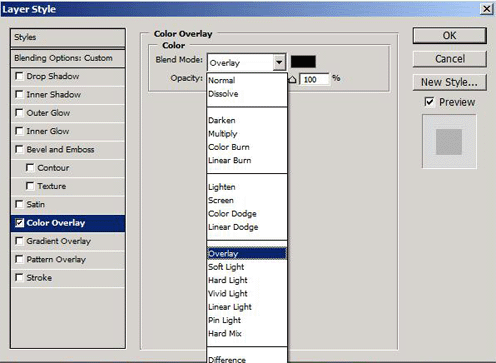Select the highlighted Overlay list entry
The image size is (496, 363).
[x=247, y=254]
